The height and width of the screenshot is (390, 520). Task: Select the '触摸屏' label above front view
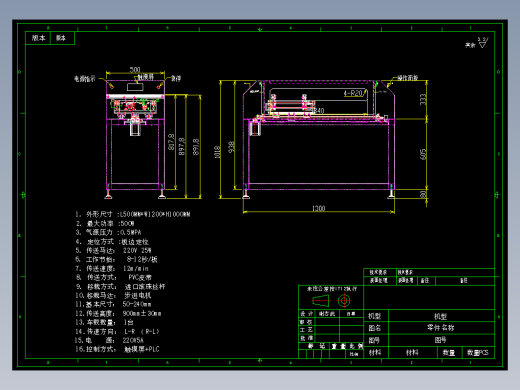[x=146, y=77]
